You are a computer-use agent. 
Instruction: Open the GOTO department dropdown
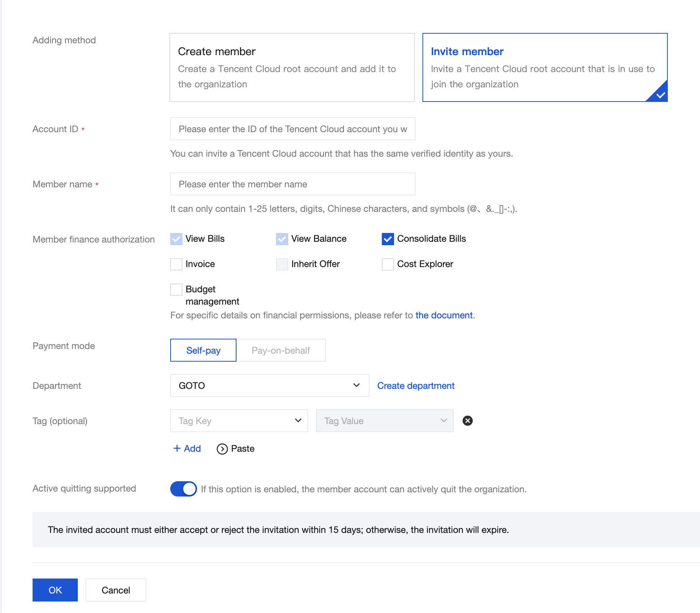click(x=269, y=385)
